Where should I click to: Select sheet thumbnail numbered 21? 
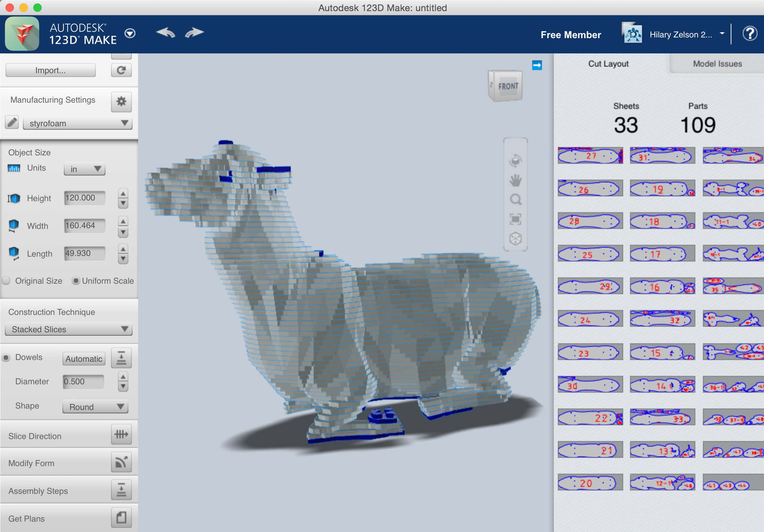coord(590,450)
